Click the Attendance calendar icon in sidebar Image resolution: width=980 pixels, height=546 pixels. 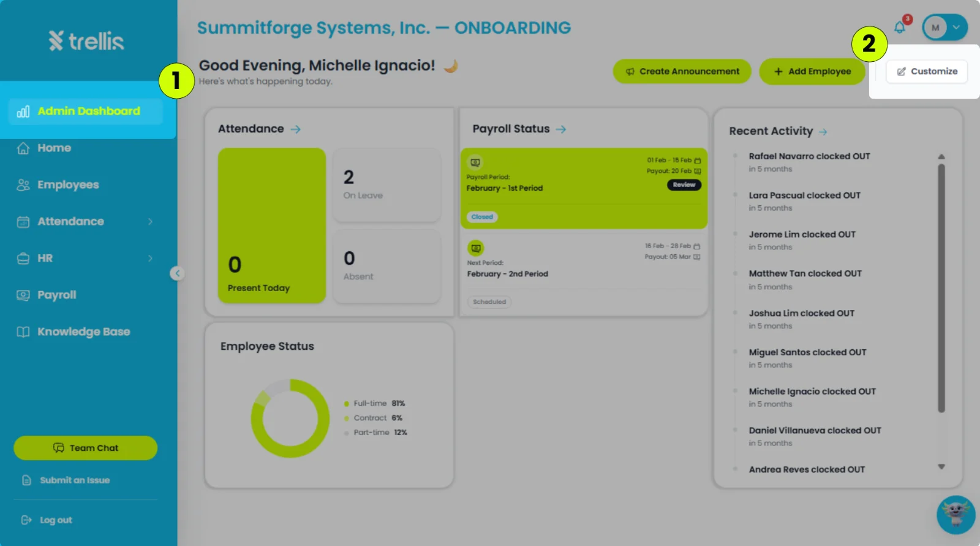click(x=23, y=221)
